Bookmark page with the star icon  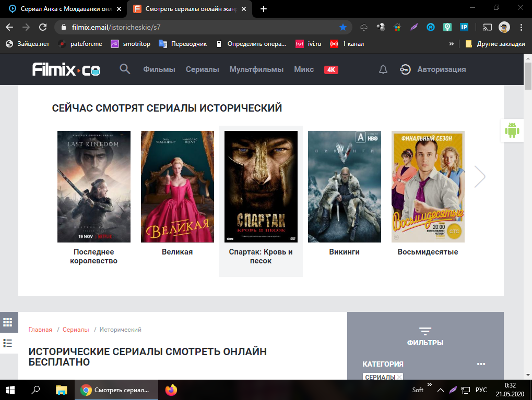coord(343,27)
